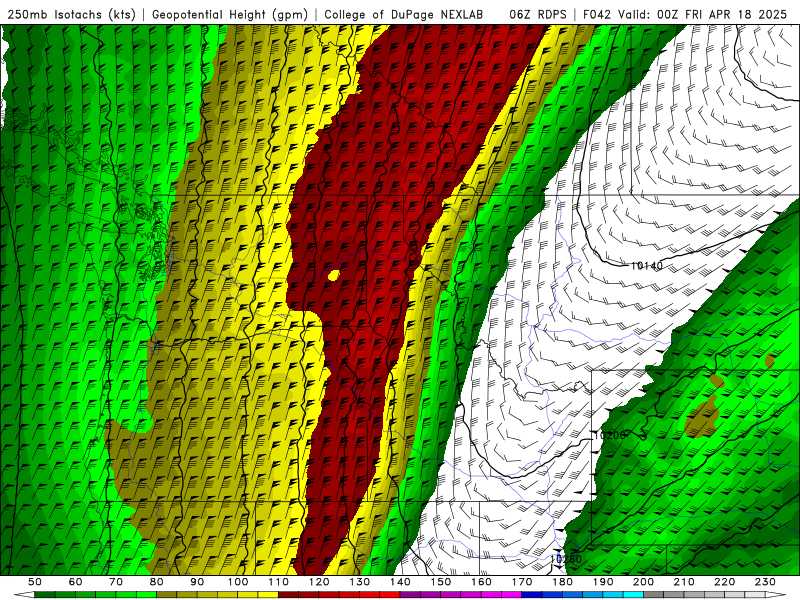Click the 220 value on the color scale

[725, 582]
